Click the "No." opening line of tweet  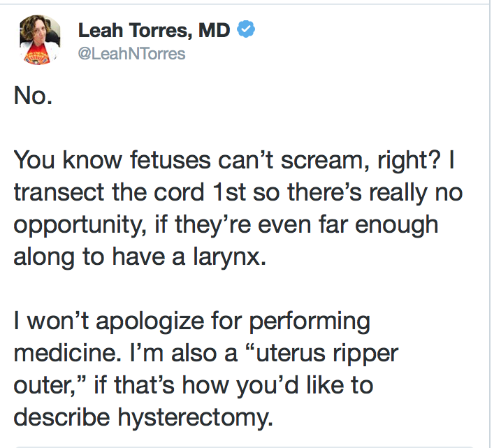(33, 96)
